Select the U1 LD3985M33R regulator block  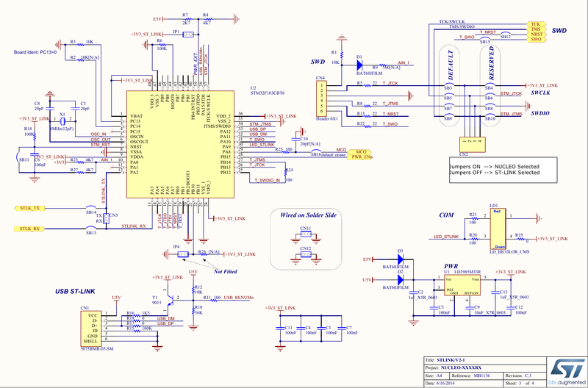pos(462,286)
